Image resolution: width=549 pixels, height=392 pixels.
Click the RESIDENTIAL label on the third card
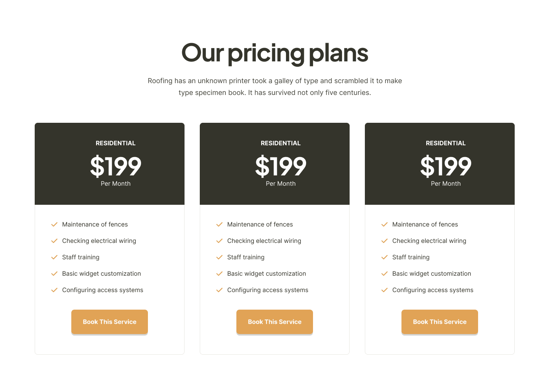(446, 143)
